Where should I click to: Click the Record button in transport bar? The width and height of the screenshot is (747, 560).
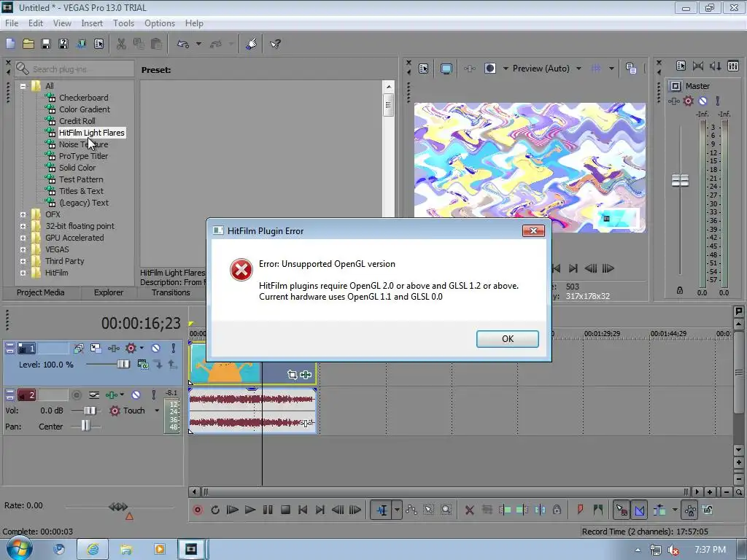197,510
